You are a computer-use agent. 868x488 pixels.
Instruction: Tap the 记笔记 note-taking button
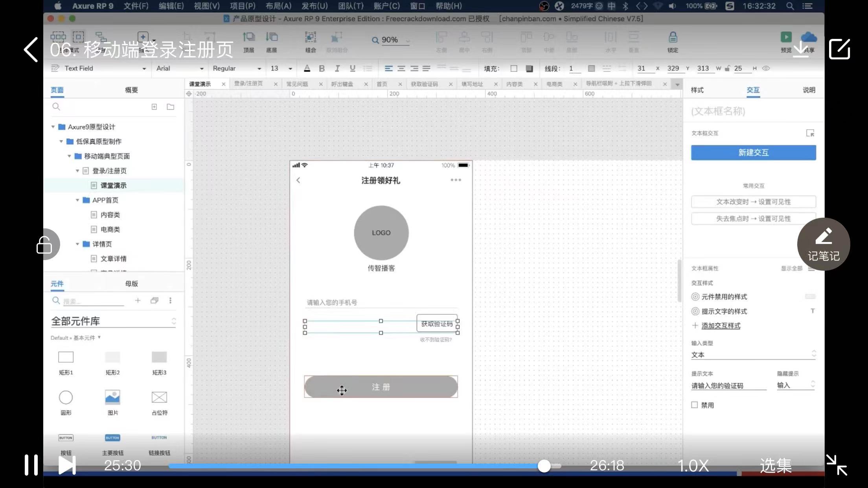point(824,244)
